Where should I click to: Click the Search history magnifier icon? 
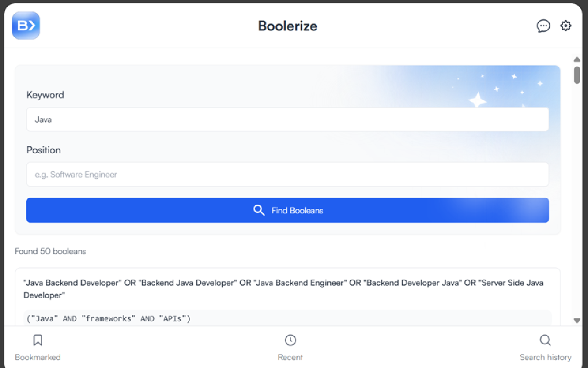[545, 340]
